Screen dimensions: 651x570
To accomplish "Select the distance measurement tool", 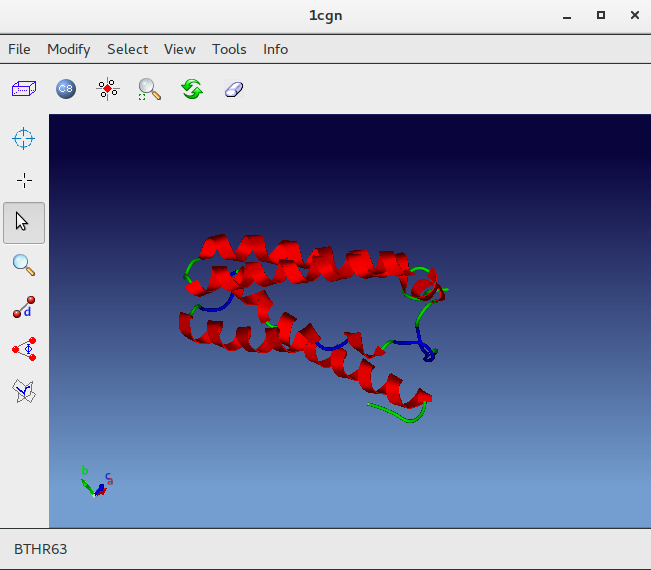I will pos(24,307).
